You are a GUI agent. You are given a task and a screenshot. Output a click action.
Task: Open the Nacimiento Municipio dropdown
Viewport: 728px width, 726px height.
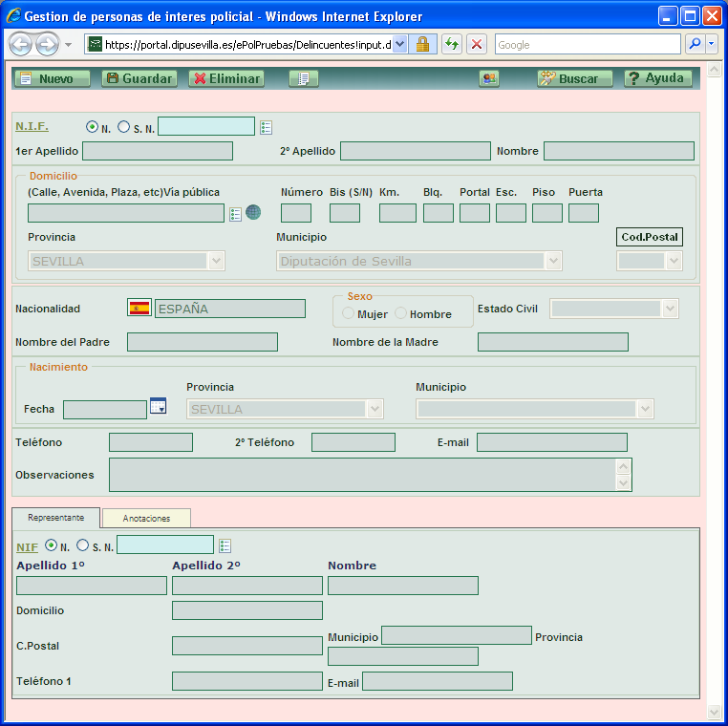pyautogui.click(x=646, y=409)
